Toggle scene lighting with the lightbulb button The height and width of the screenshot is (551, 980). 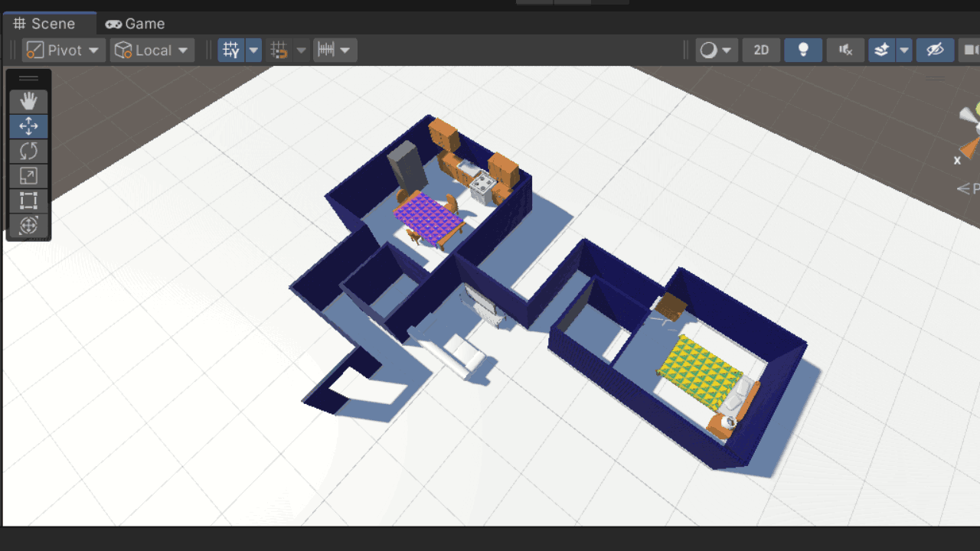[803, 51]
